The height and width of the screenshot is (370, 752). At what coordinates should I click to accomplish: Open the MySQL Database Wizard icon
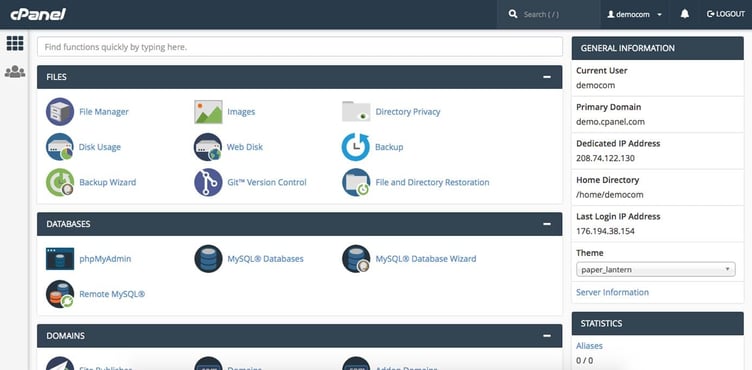(x=356, y=259)
